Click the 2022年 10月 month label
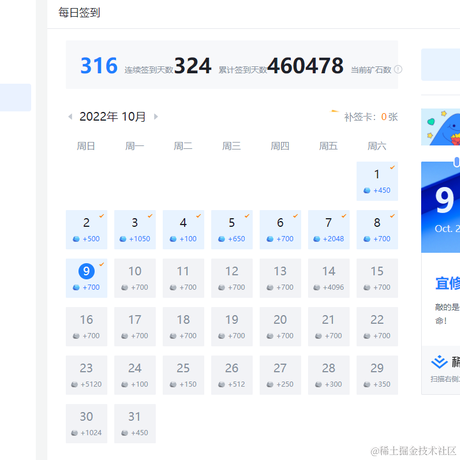The width and height of the screenshot is (460, 460). [x=113, y=117]
